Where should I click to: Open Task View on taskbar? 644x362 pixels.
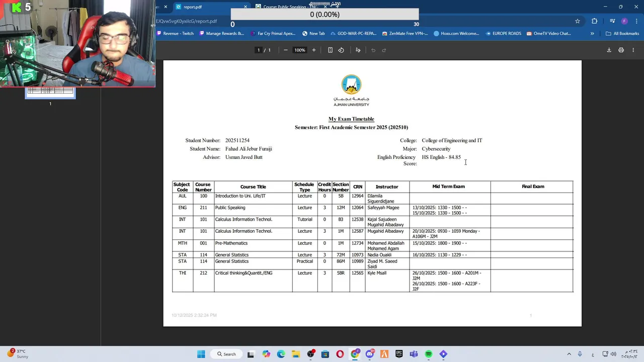pyautogui.click(x=251, y=354)
